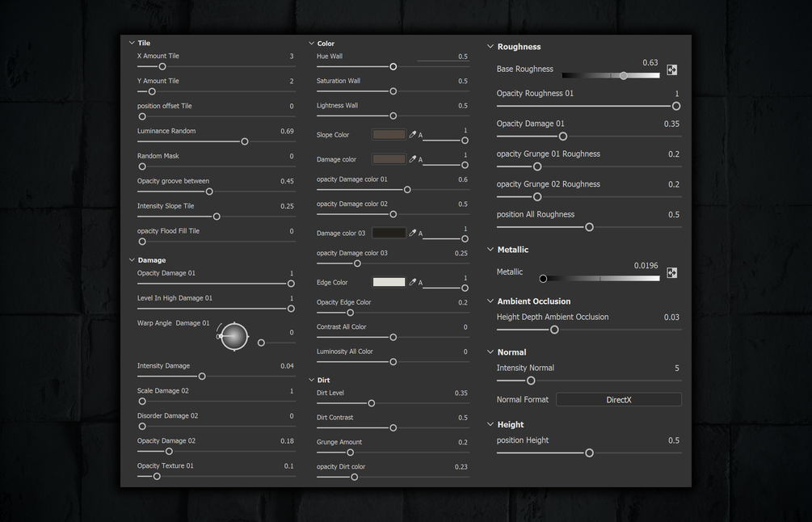812x522 pixels.
Task: Click the opacity Damage color 01 slider handle
Action: (407, 190)
